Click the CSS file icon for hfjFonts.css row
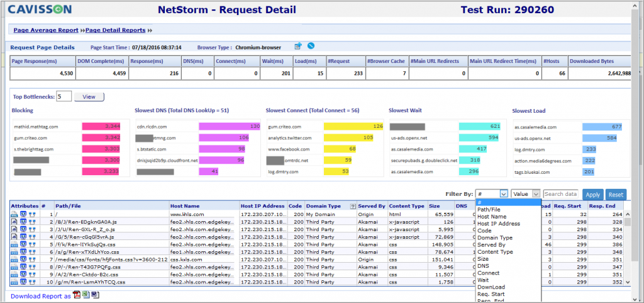The width and height of the screenshot is (644, 303). [15, 260]
